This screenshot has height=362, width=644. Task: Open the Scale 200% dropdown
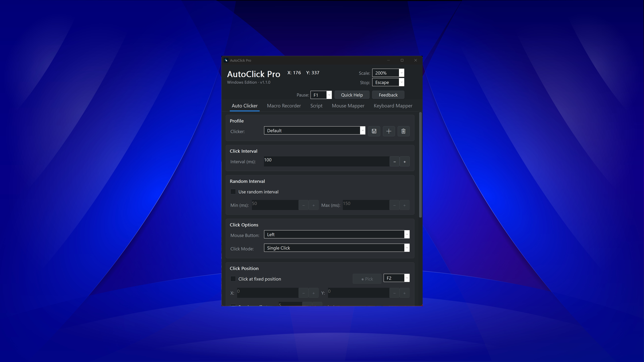pyautogui.click(x=388, y=73)
